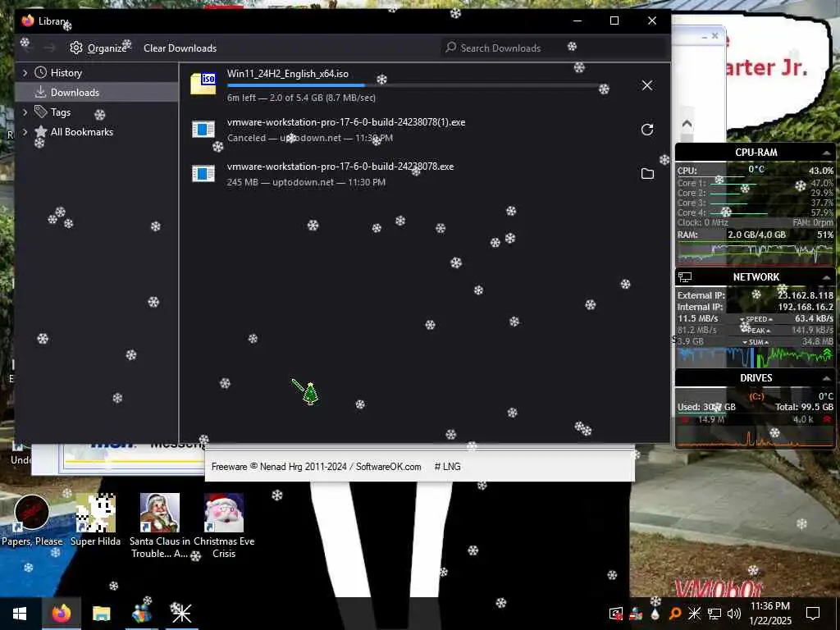
Task: Click the canceled vmware (1).exe file icon
Action: pyautogui.click(x=203, y=129)
